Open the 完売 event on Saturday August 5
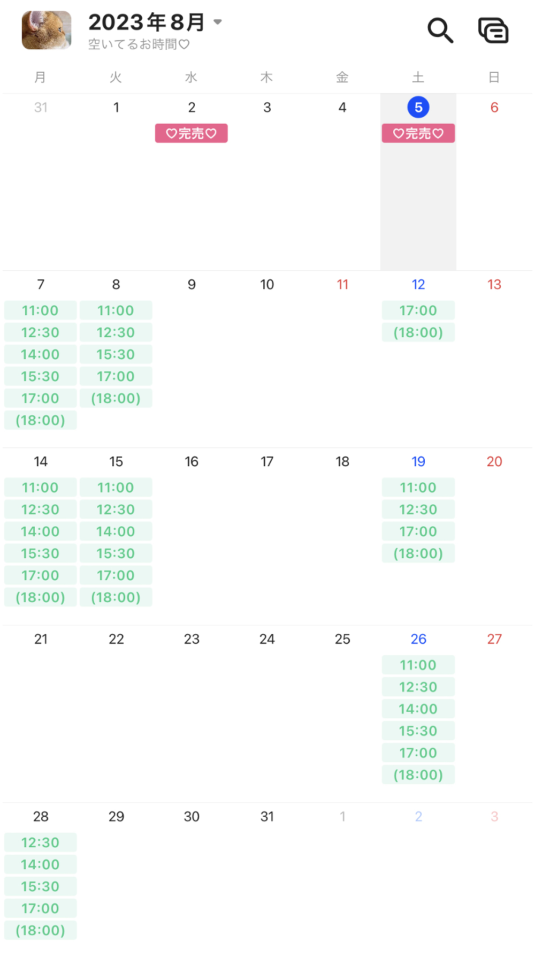This screenshot has width=535, height=980. coord(418,133)
